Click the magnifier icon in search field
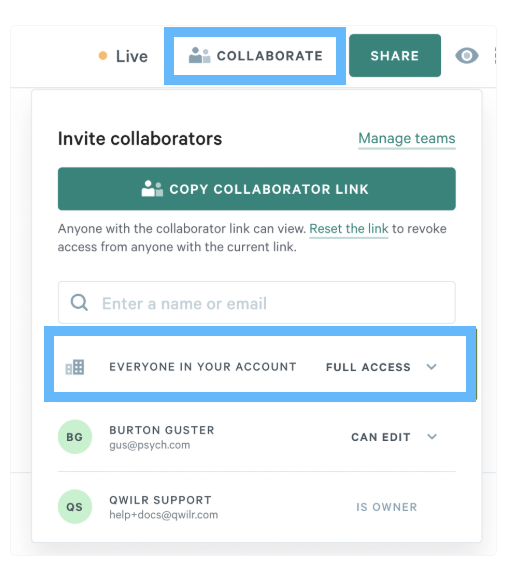 coord(79,302)
